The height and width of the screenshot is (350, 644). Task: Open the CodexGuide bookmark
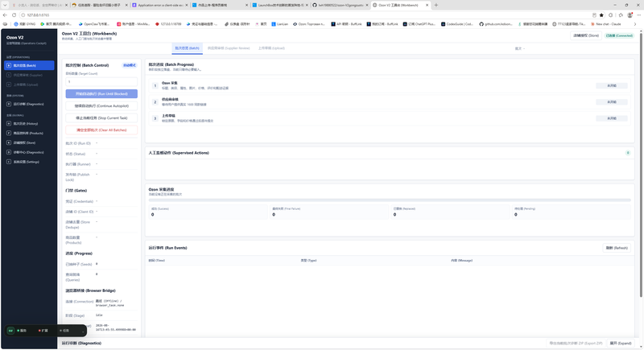point(457,24)
